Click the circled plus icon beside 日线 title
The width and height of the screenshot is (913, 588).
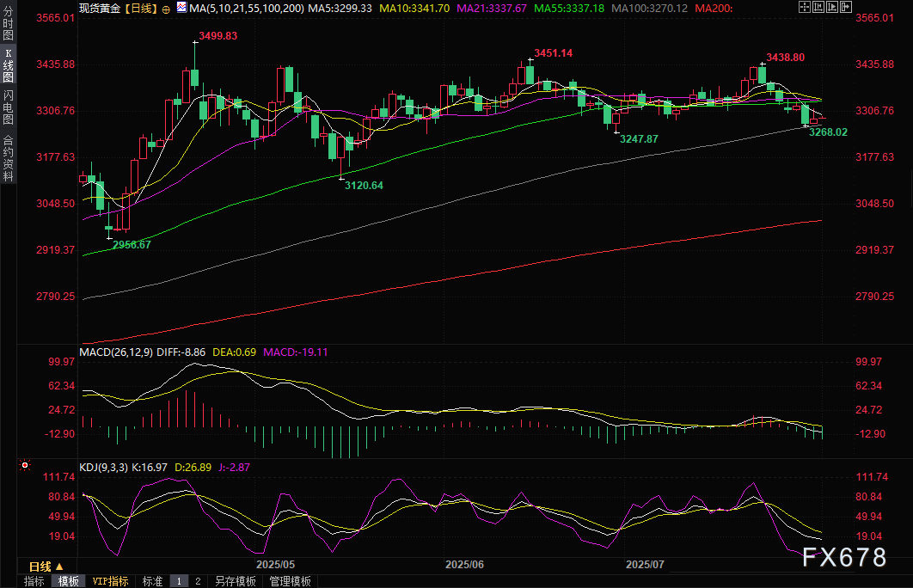coord(166,8)
